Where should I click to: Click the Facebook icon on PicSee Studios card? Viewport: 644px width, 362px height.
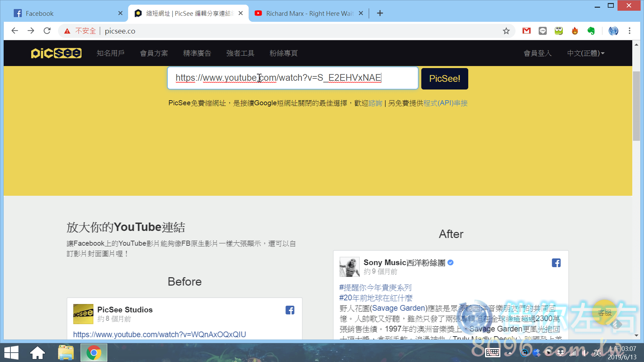pos(290,310)
